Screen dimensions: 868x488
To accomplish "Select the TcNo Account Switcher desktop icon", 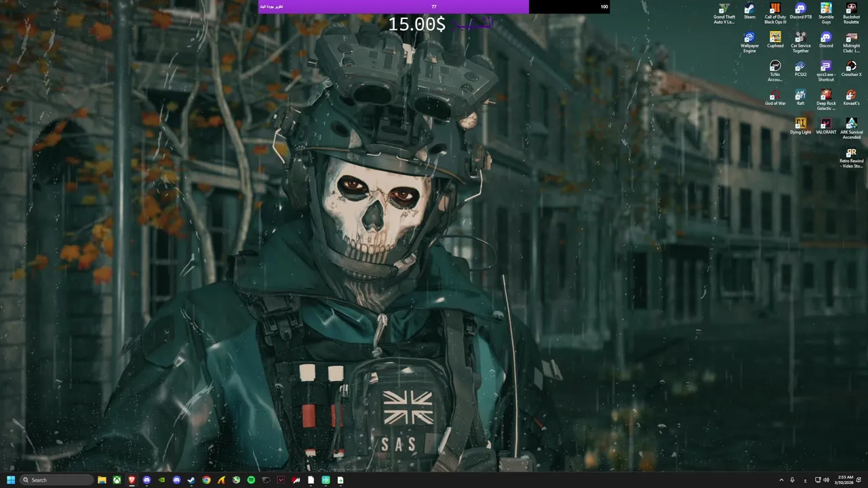I will (x=775, y=70).
